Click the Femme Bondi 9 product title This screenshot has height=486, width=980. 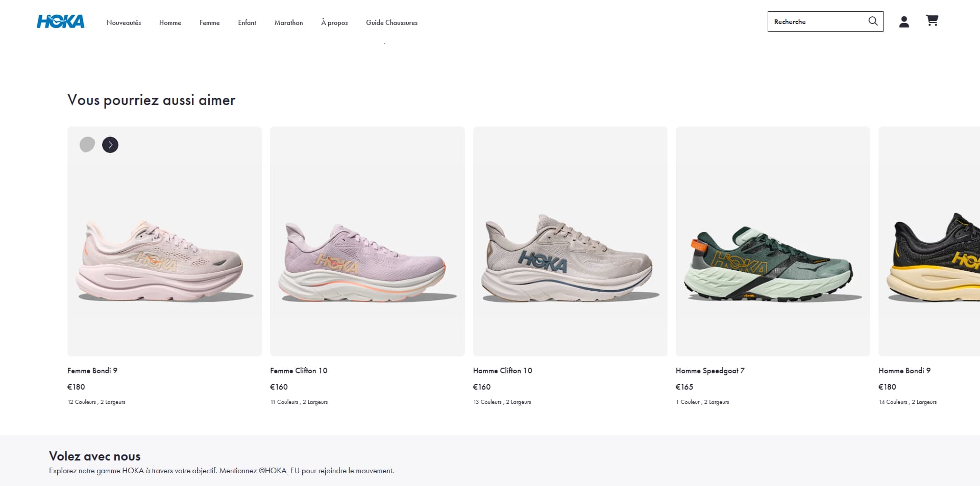click(92, 371)
